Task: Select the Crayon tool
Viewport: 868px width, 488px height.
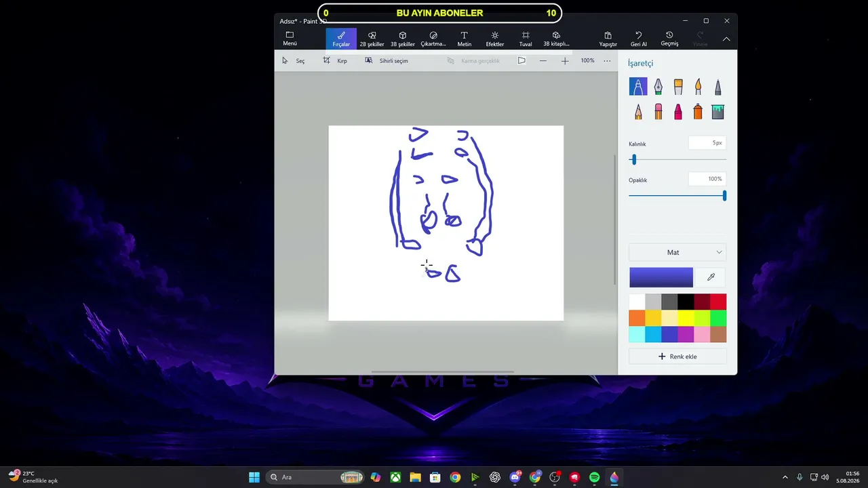Action: [x=678, y=112]
